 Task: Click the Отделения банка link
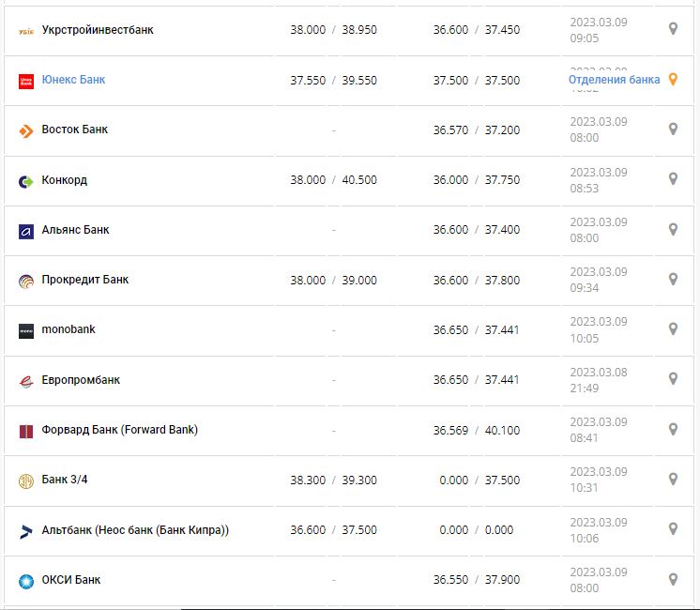point(614,80)
